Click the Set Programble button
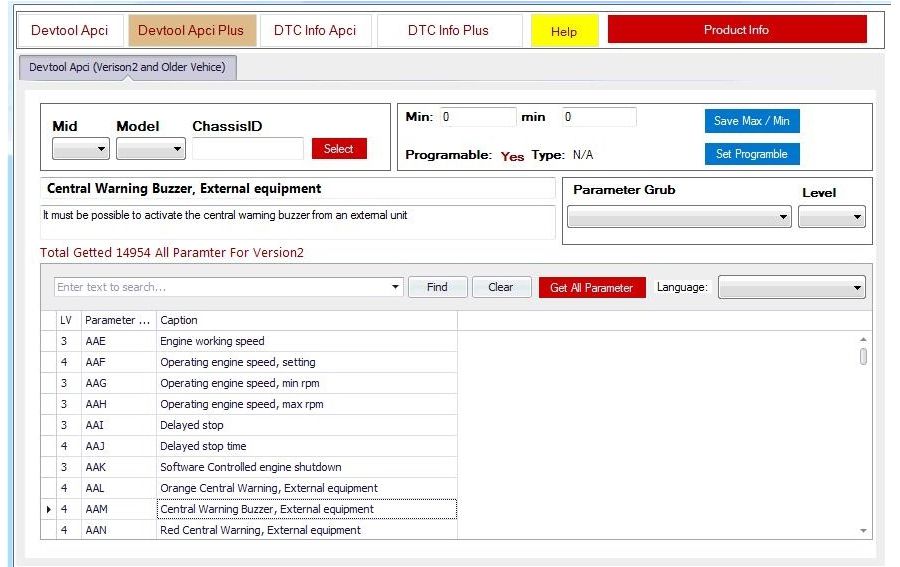Screen dimensions: 900x567 point(751,154)
